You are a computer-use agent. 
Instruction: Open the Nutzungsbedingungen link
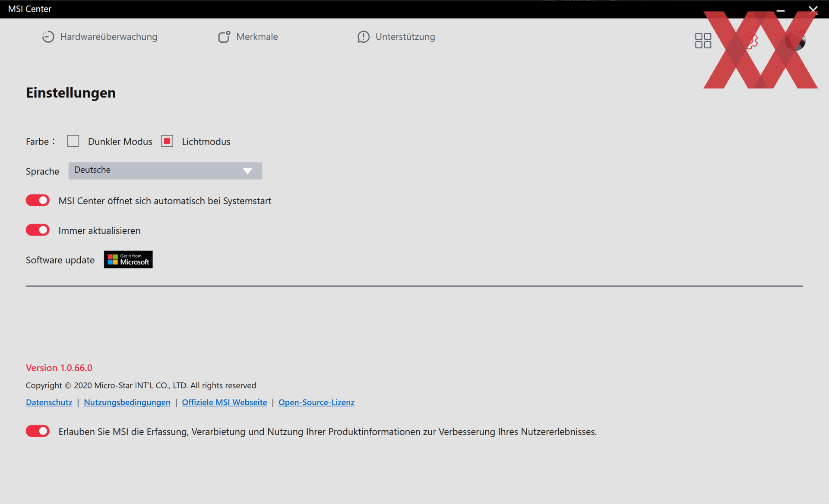coord(127,402)
